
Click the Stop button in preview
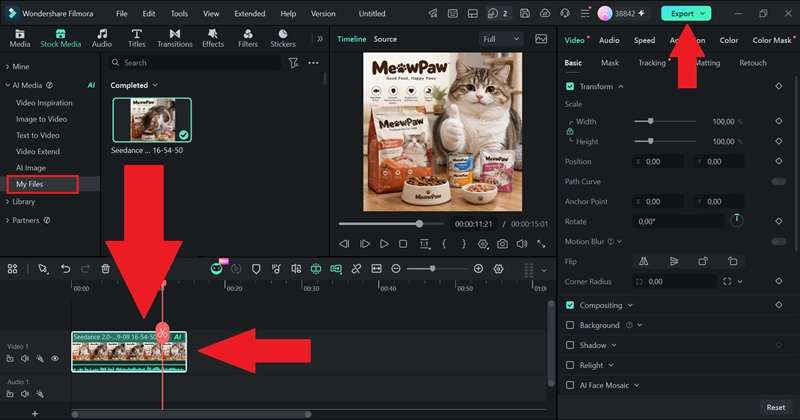click(403, 244)
